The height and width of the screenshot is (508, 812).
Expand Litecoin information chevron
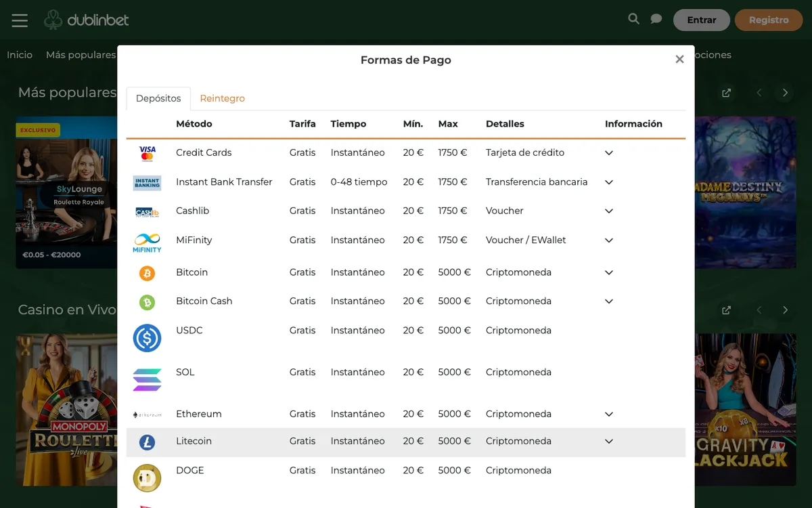[x=609, y=442]
